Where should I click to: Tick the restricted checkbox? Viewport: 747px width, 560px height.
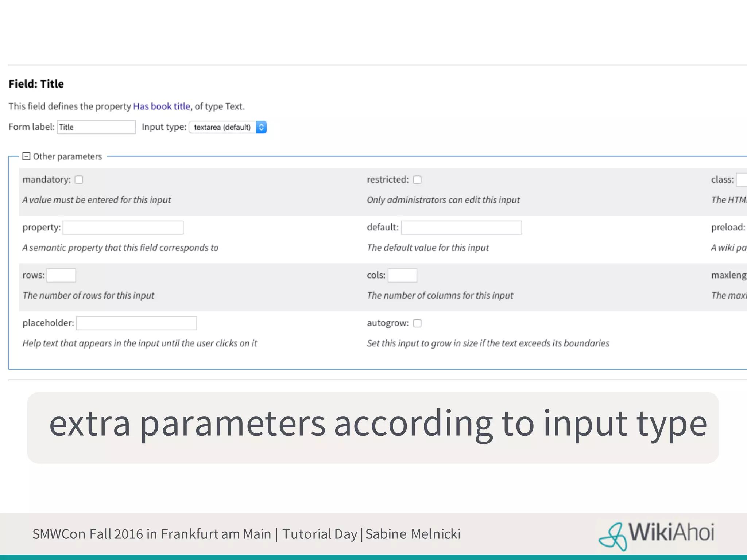point(417,180)
